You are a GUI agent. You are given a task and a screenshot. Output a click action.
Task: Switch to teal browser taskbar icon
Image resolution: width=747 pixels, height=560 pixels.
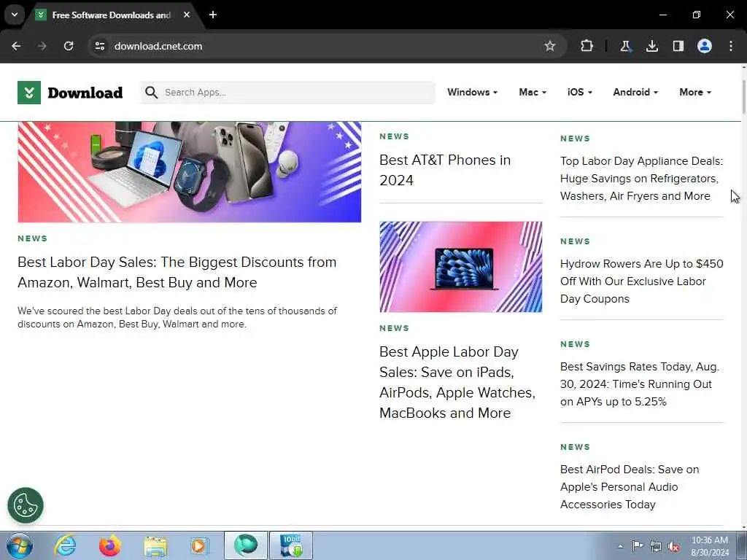point(246,545)
